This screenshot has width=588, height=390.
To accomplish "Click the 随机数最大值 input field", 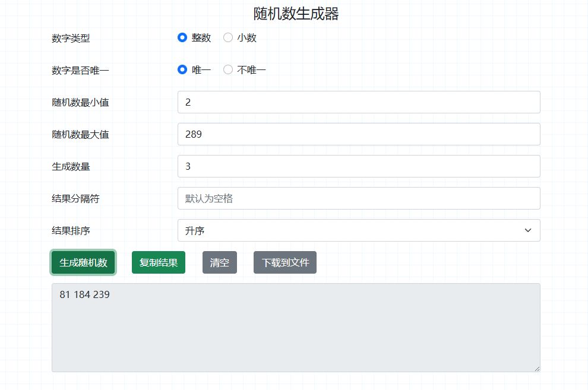I will (x=359, y=134).
